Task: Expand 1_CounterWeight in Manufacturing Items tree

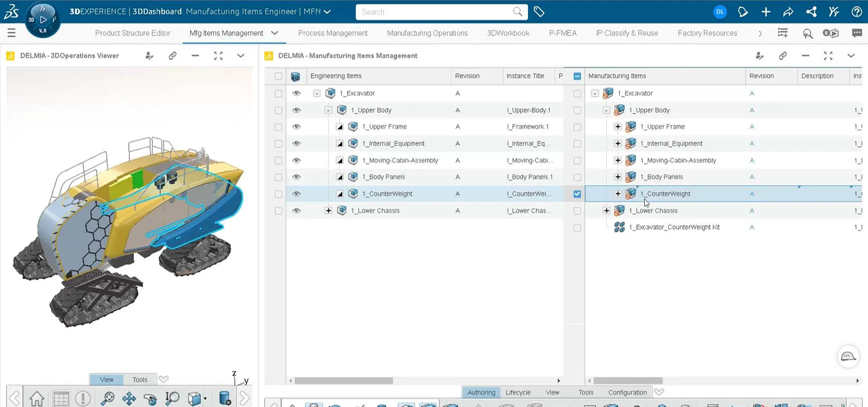Action: pyautogui.click(x=618, y=194)
